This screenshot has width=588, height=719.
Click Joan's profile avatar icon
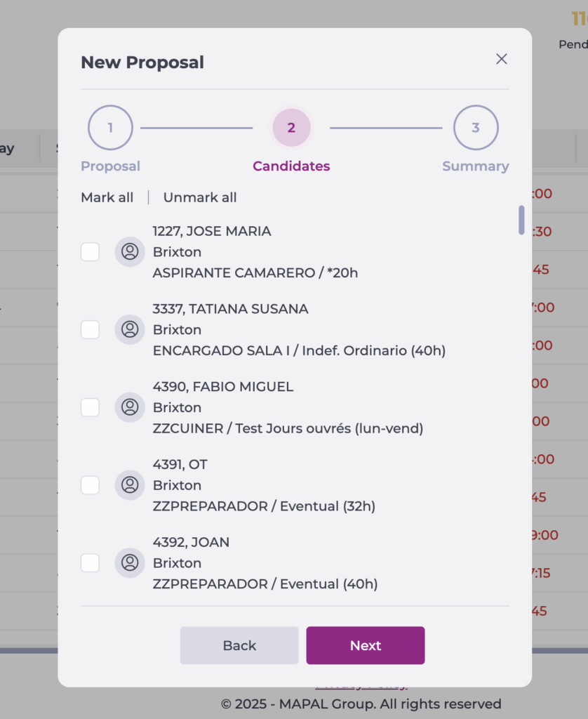pos(130,563)
